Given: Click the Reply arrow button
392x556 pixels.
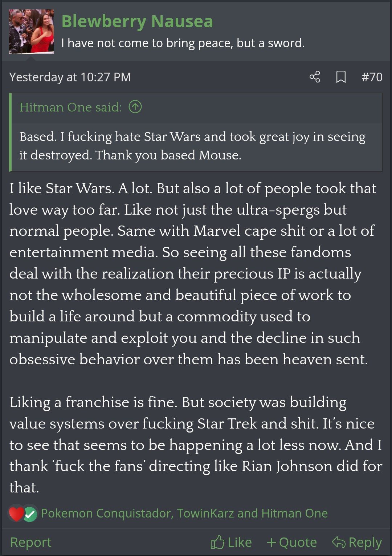Looking at the screenshot, I should pos(357,542).
